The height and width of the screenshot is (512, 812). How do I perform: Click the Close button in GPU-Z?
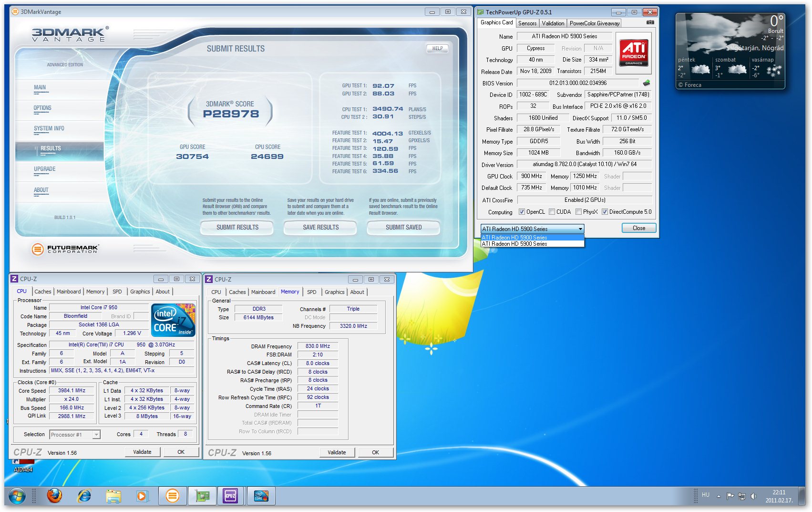pos(639,228)
